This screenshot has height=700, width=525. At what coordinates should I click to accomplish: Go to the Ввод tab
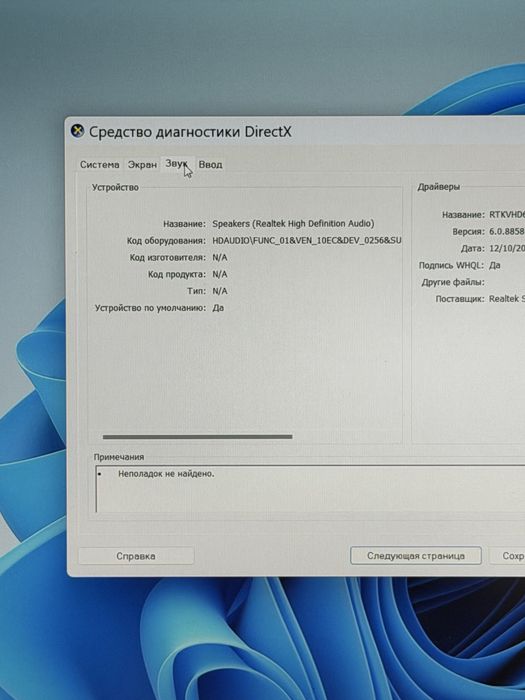(210, 165)
